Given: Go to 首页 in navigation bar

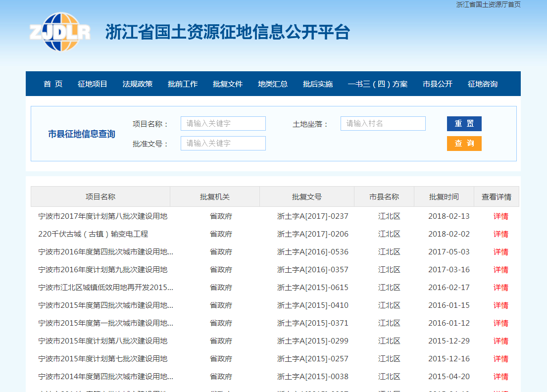Looking at the screenshot, I should pos(53,84).
